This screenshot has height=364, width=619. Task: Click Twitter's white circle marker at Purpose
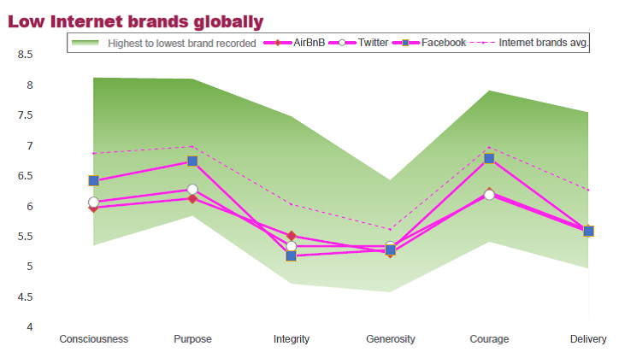coord(192,190)
